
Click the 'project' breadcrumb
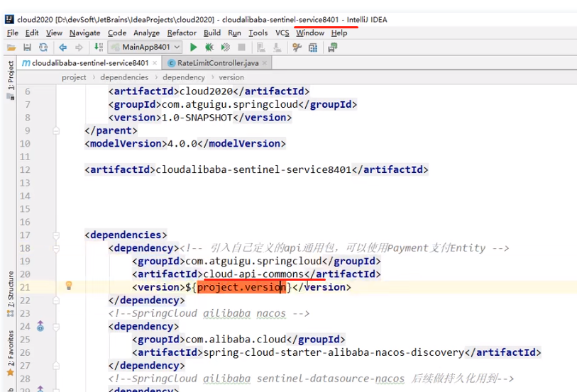tap(74, 77)
